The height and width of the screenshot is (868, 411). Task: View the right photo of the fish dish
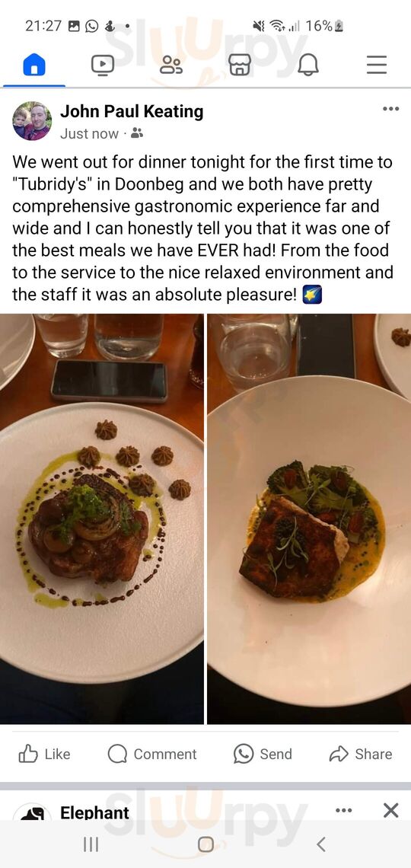[x=309, y=519]
